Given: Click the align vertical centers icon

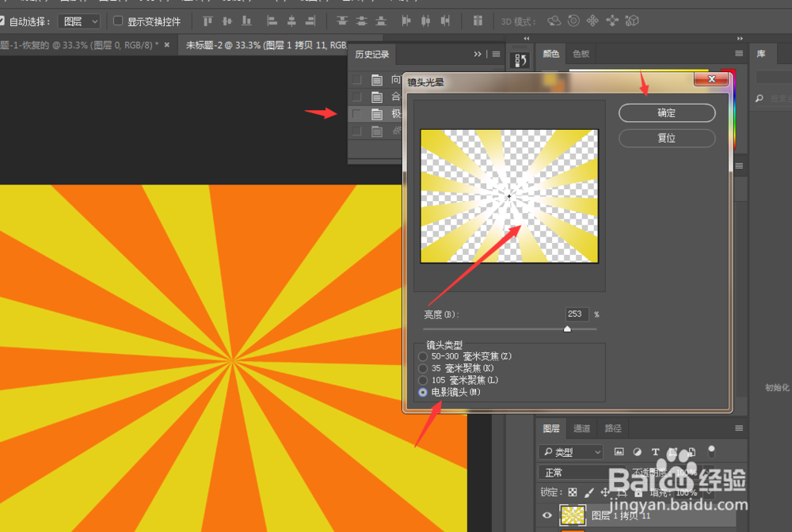Looking at the screenshot, I should (x=227, y=21).
